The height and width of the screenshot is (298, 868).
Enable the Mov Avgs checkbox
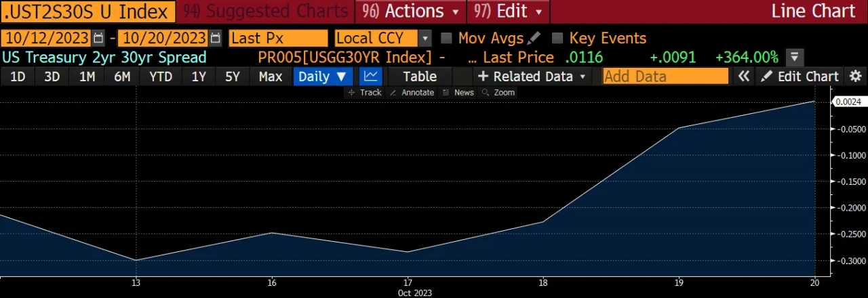pos(446,38)
